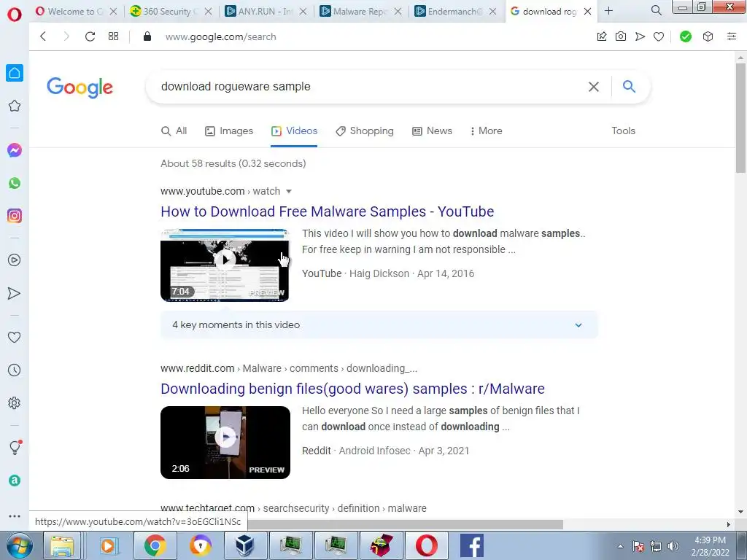Open volume control in system tray
747x560 pixels.
[x=673, y=546]
